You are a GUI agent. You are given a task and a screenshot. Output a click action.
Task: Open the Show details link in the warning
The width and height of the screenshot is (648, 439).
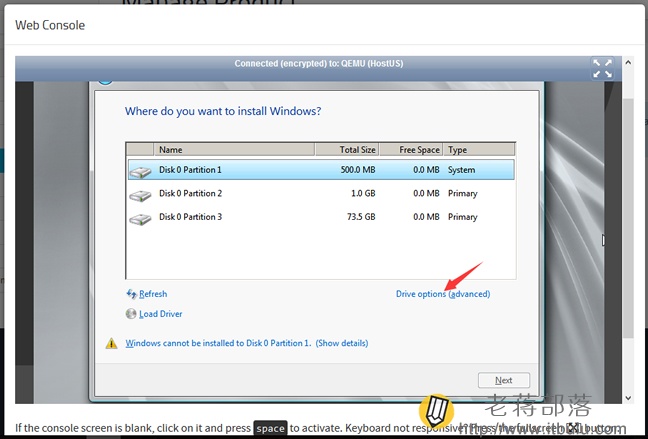[x=342, y=343]
